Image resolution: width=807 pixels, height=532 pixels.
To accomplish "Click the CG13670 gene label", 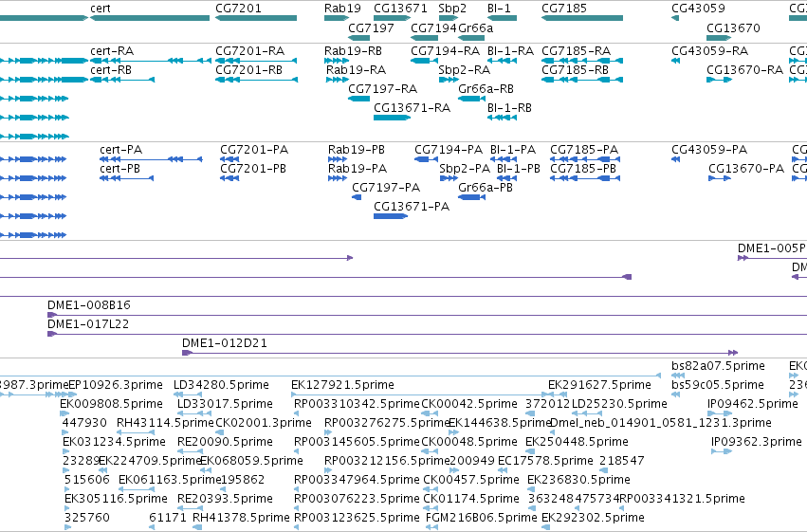I will click(x=733, y=28).
